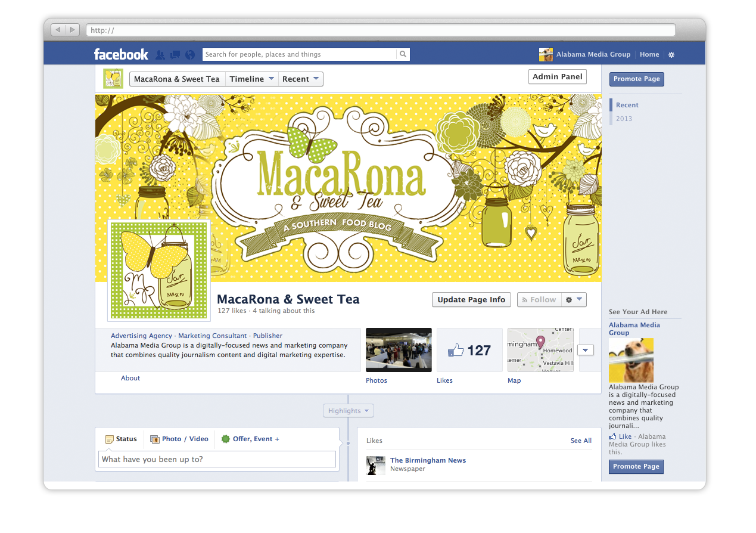Select Recent in the timeline sidebar
The width and height of the screenshot is (756, 533).
627,105
